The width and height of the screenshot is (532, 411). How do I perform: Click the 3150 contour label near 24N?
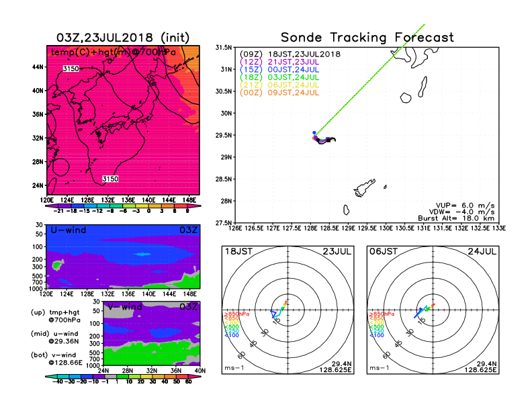110,179
